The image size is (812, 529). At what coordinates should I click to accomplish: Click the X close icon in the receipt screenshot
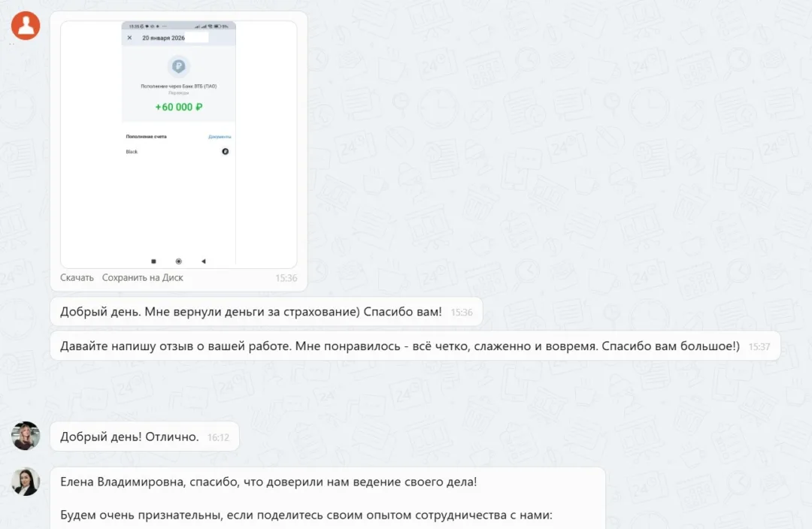tap(129, 38)
